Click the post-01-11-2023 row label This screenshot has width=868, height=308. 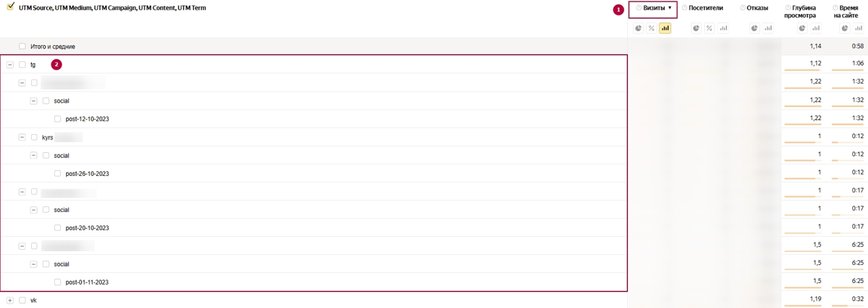87,282
